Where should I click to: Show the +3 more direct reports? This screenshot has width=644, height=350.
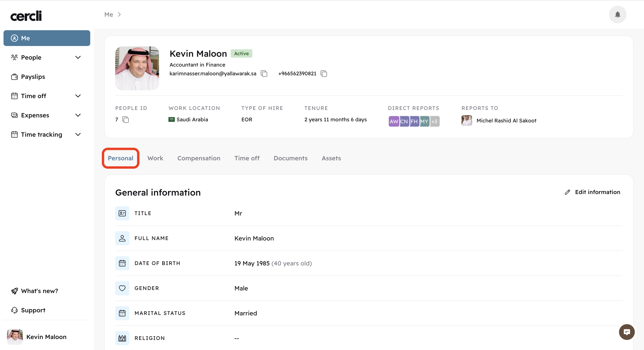pyautogui.click(x=435, y=122)
